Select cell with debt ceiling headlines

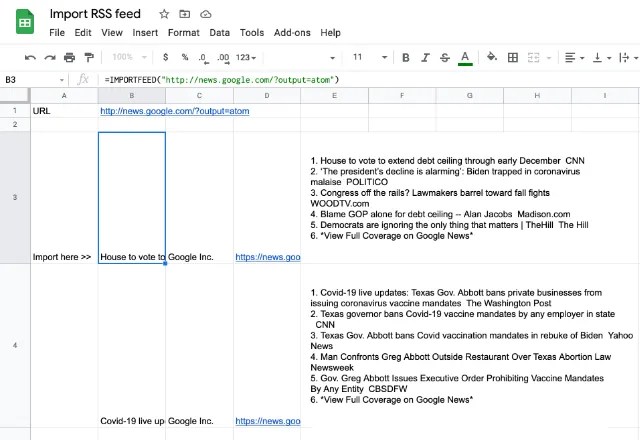point(470,198)
